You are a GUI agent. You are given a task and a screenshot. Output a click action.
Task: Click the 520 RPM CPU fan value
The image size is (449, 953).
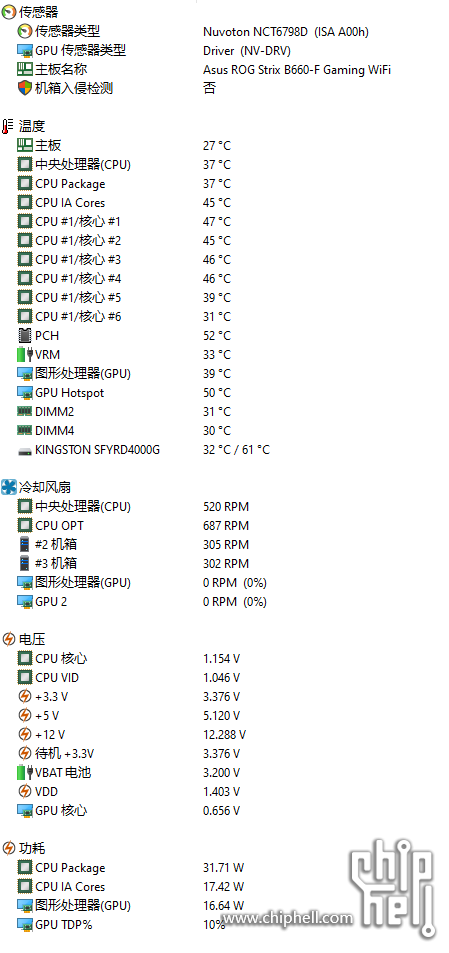(225, 507)
